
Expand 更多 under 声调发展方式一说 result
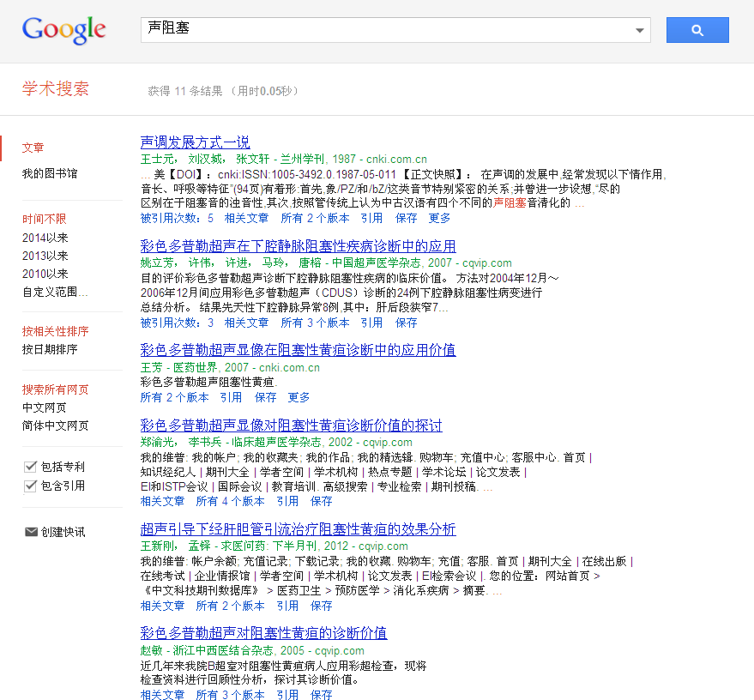tap(439, 219)
